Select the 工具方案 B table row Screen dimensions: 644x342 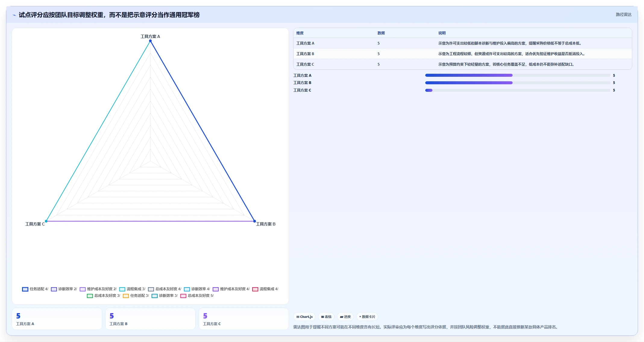point(463,54)
